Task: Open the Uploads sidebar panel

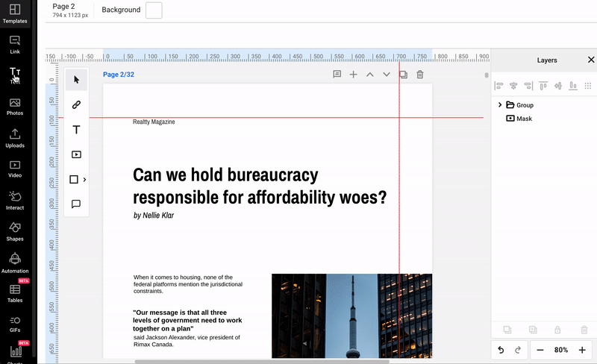Action: 15,138
